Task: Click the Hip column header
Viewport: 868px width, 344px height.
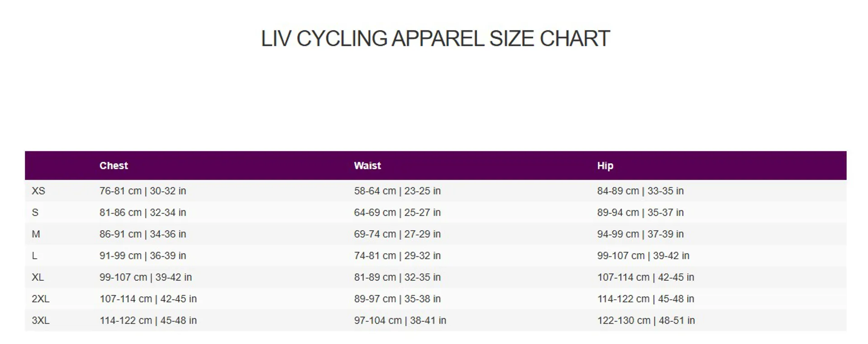Action: 605,166
